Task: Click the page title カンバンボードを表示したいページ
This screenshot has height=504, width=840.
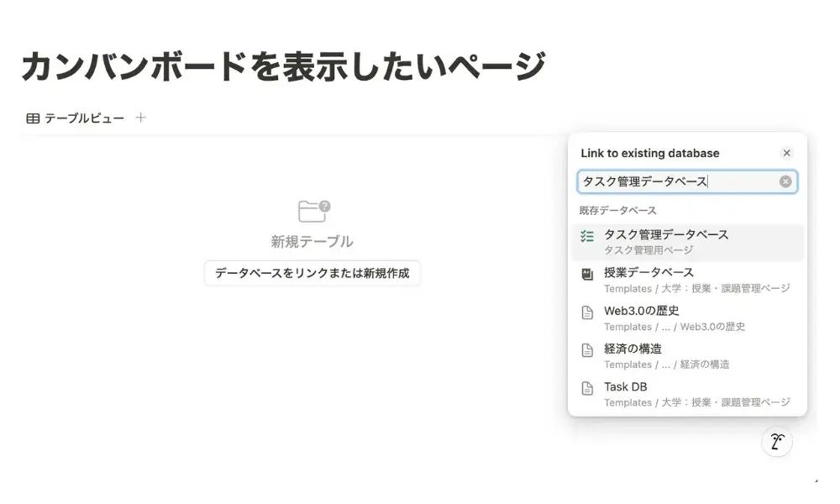Action: [283, 66]
